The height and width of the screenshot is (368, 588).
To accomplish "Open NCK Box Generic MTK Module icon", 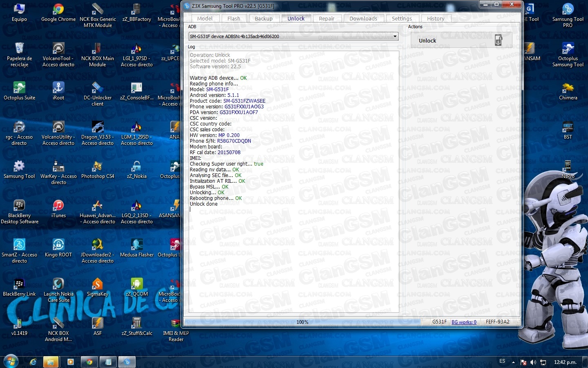I will pos(98,16).
